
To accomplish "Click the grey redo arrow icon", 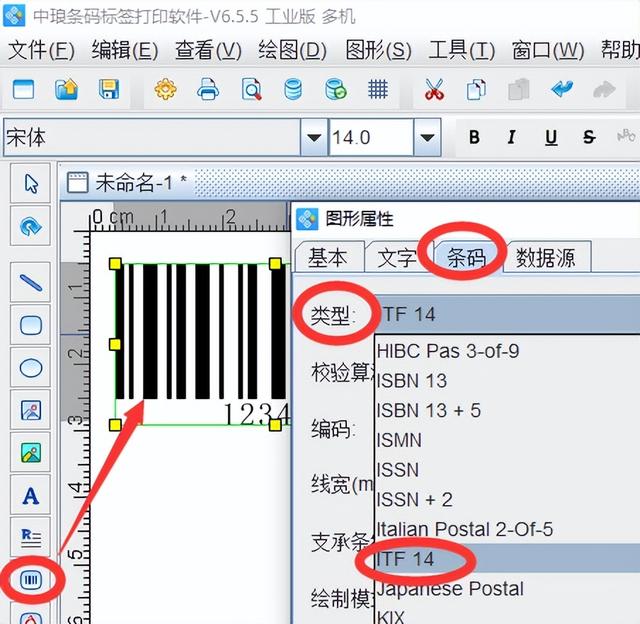I will click(604, 89).
